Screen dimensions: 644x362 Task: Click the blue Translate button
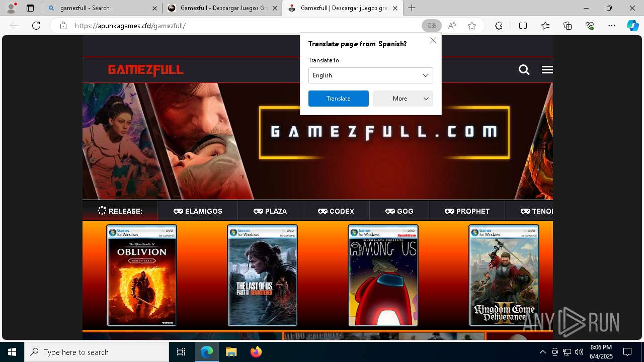pos(339,99)
